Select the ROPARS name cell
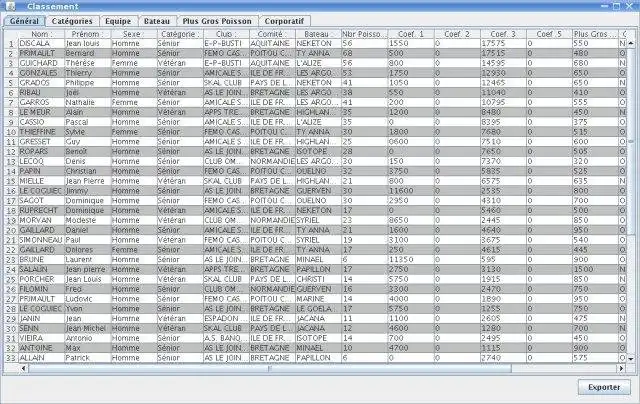The height and width of the screenshot is (404, 640). coord(41,151)
